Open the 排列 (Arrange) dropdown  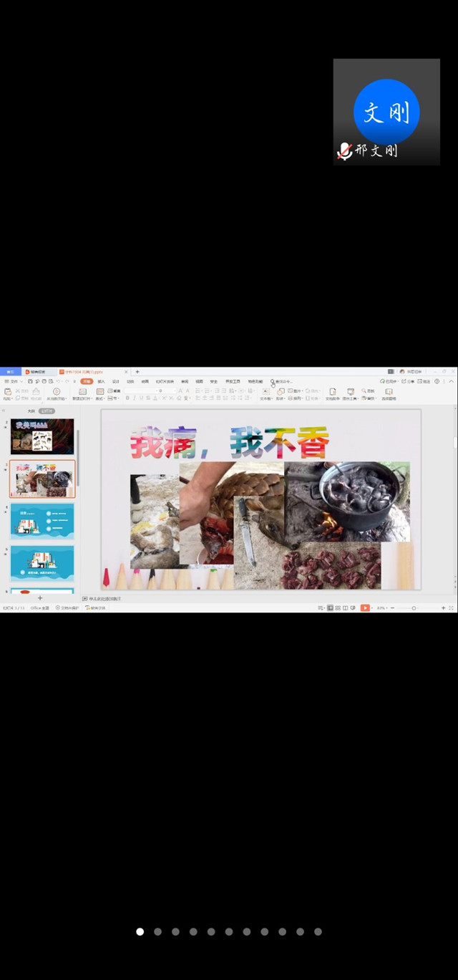(295, 398)
